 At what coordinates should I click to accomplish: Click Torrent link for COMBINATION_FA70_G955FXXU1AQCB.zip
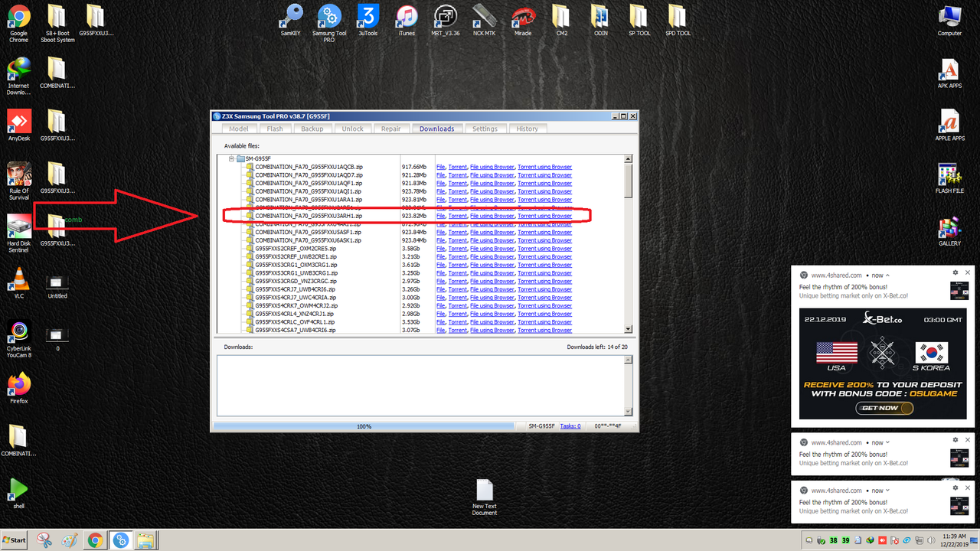[458, 167]
